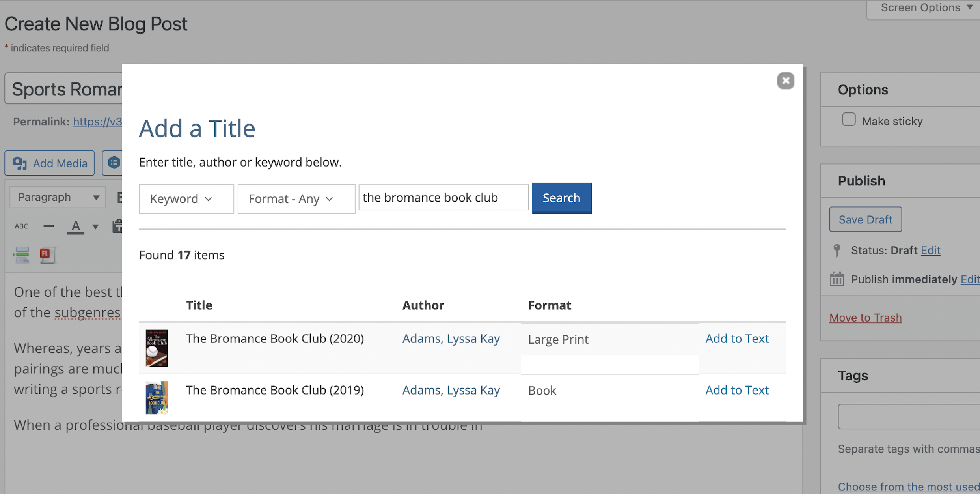Open the Paragraph style dropdown
Image resolution: width=980 pixels, height=494 pixels.
57,197
